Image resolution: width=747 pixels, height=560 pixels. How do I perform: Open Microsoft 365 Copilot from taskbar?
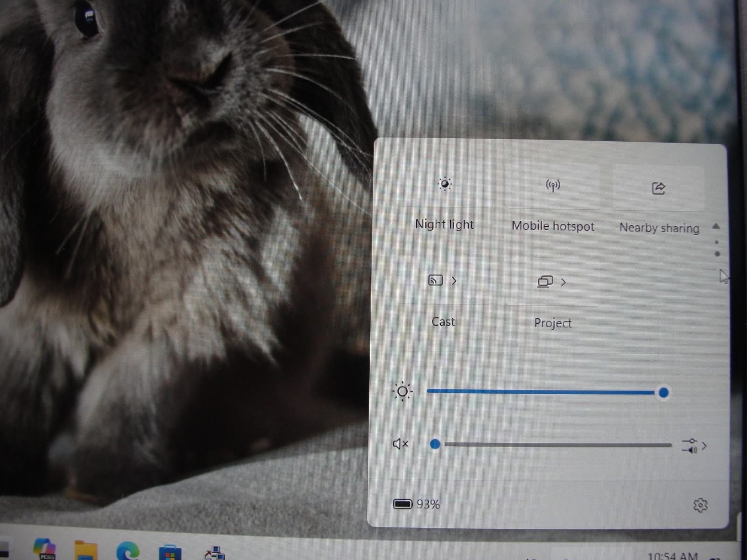coord(45,549)
